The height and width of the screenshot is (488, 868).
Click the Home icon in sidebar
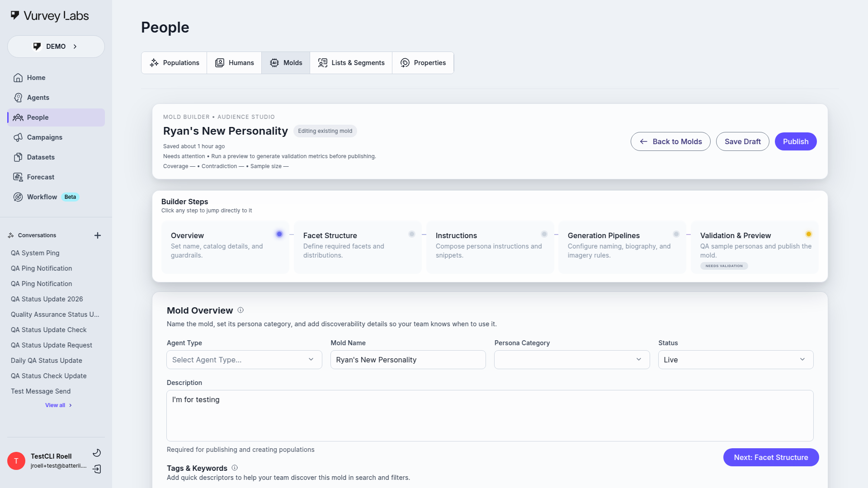pos(18,78)
